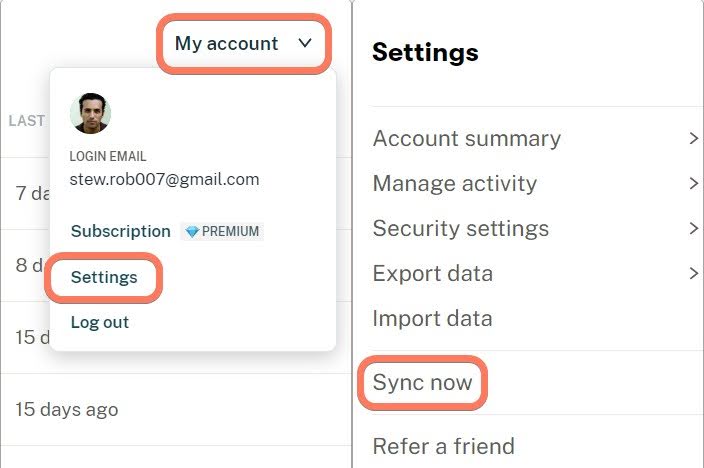Select the fully visible "15 days ago" row
Screen dimensions: 704x468
[66, 409]
